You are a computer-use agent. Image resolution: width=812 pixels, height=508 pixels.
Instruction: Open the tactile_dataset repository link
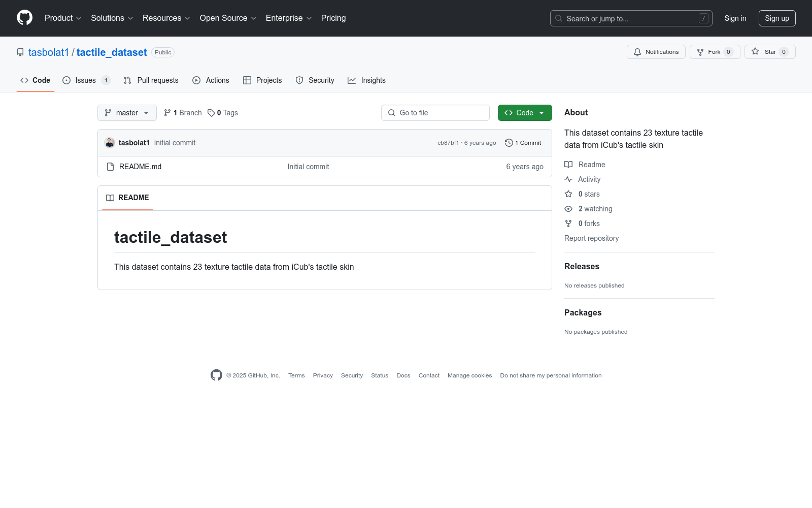[x=112, y=52]
